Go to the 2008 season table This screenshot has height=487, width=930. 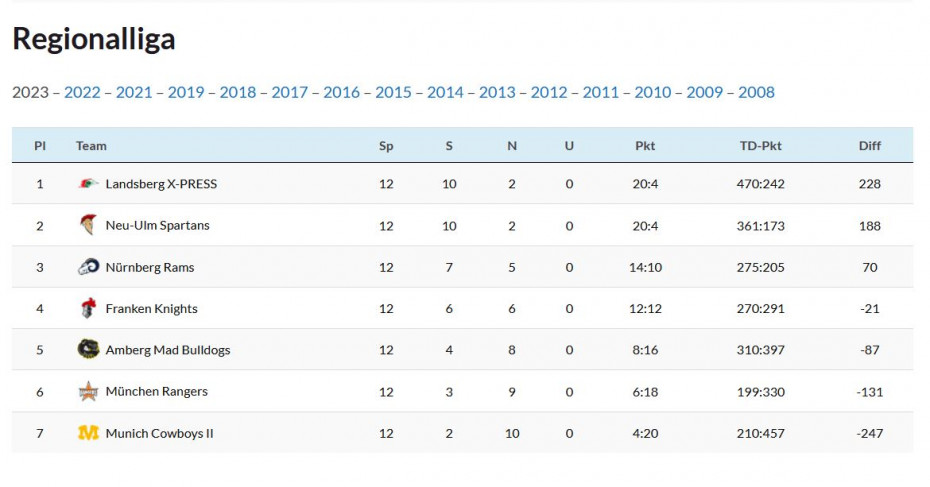(x=756, y=92)
